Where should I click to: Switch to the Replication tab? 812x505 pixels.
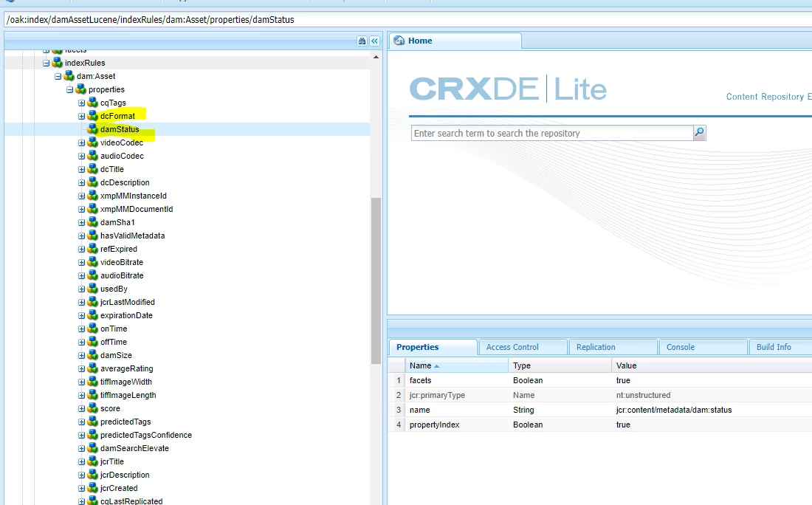click(613, 347)
